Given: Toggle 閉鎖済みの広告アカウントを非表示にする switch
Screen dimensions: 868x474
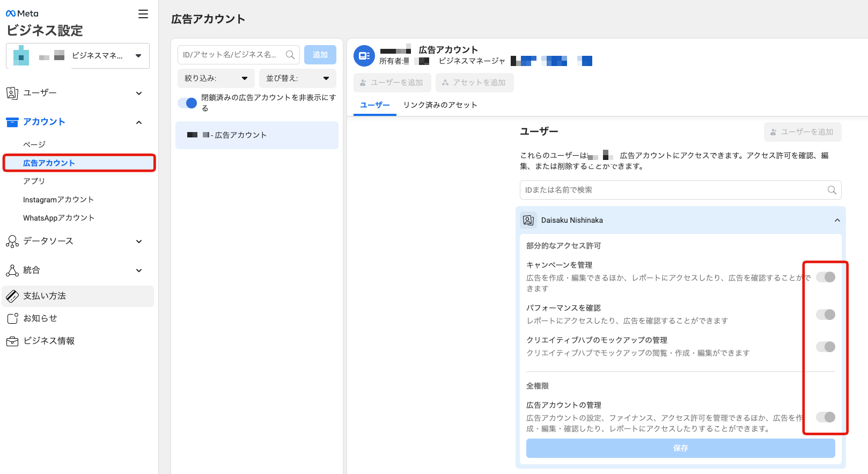Looking at the screenshot, I should click(x=188, y=103).
